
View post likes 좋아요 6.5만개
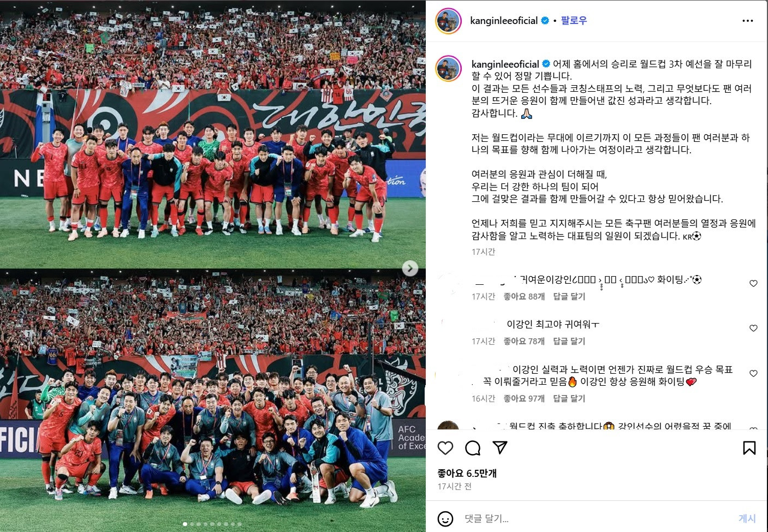pos(467,473)
